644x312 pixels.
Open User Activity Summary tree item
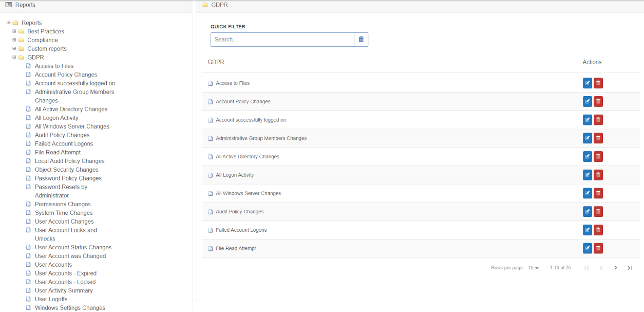click(64, 290)
